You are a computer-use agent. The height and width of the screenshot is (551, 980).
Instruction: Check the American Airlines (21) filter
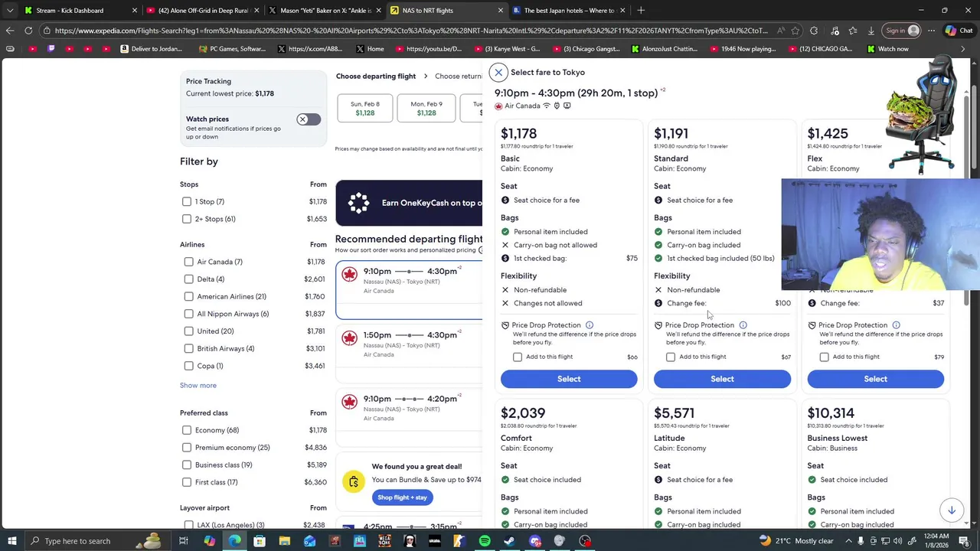pyautogui.click(x=189, y=296)
